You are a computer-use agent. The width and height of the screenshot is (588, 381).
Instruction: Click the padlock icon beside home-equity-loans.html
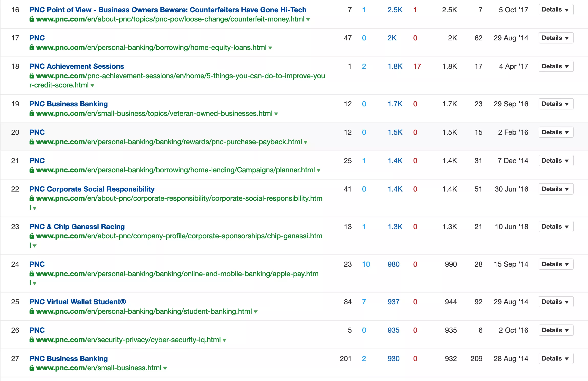point(32,47)
